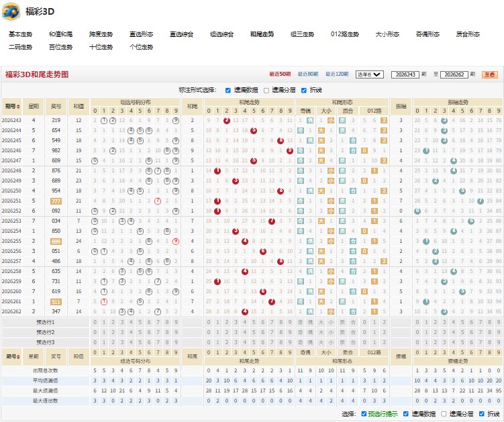Click red ball 2 in row 2026243

227,121
